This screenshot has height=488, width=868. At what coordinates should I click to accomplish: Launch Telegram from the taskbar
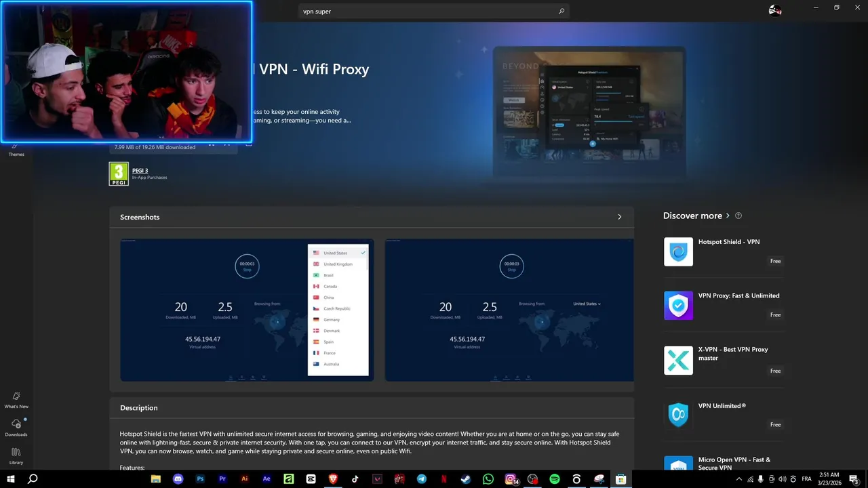pyautogui.click(x=422, y=479)
